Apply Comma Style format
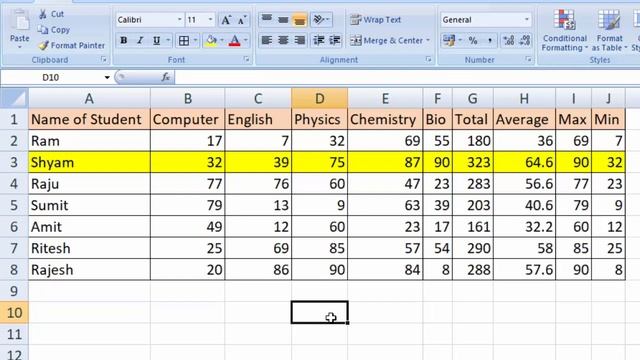 click(490, 40)
